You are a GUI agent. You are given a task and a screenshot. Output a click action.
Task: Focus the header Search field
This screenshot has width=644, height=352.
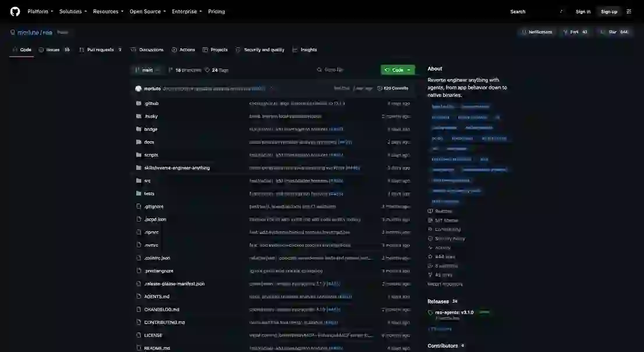click(x=536, y=12)
